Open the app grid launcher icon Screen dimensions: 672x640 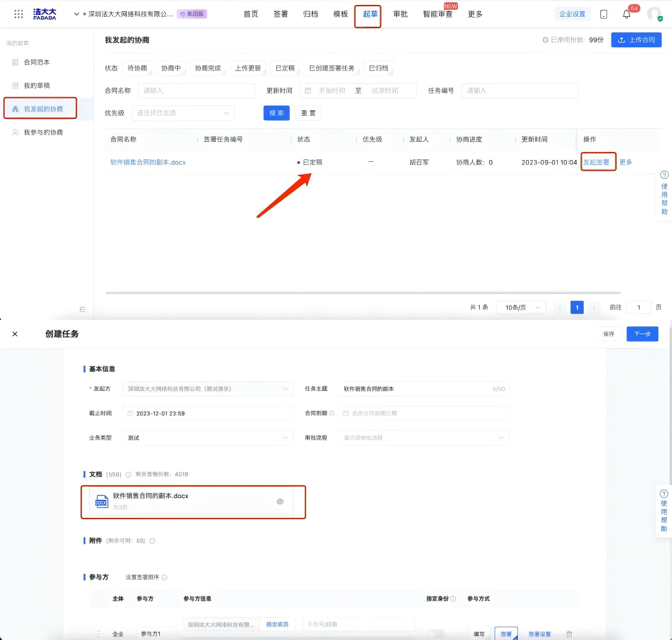[19, 14]
